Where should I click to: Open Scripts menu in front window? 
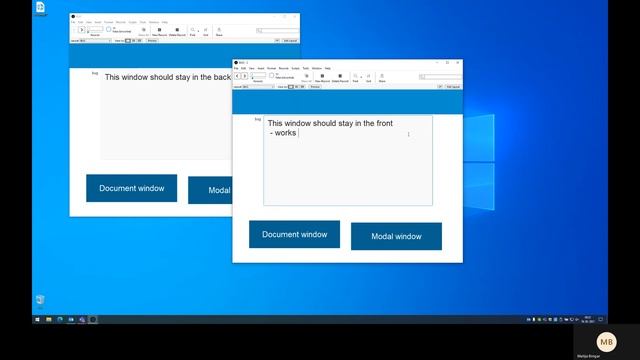tap(296, 68)
